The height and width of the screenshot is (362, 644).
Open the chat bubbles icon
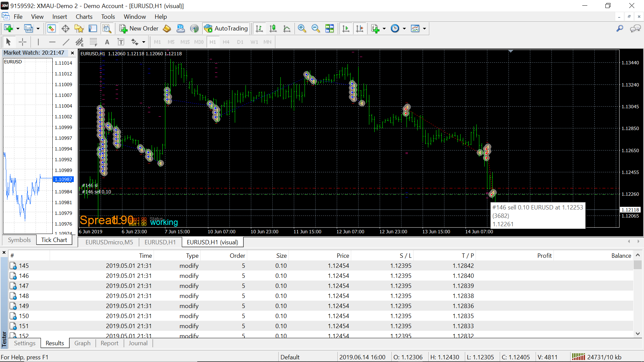tap(635, 28)
